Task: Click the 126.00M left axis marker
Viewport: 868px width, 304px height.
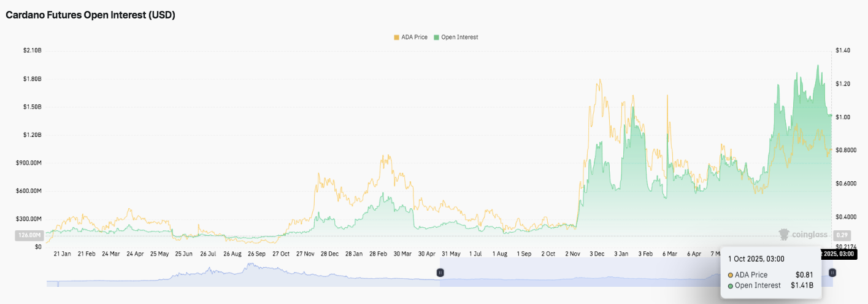Action: [x=28, y=235]
